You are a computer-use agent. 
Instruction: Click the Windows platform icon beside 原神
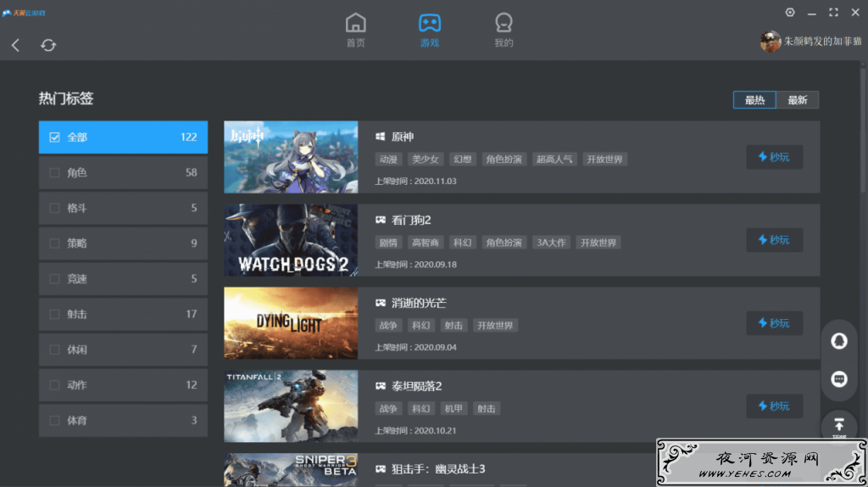point(381,137)
